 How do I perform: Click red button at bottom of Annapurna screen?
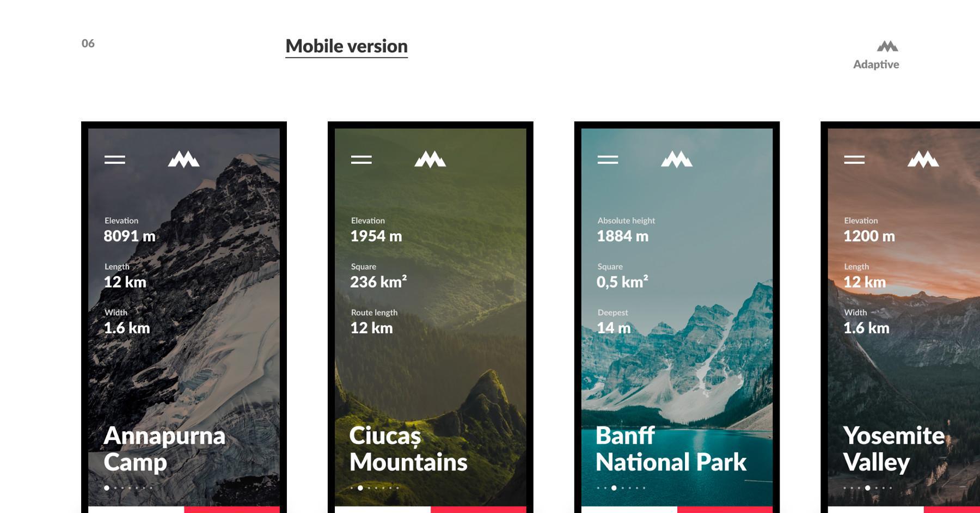click(x=232, y=510)
